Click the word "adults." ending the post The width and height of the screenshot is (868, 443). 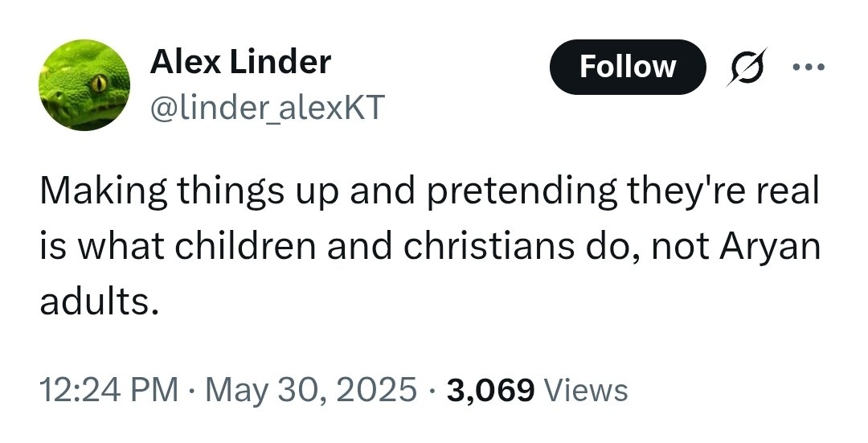95,303
